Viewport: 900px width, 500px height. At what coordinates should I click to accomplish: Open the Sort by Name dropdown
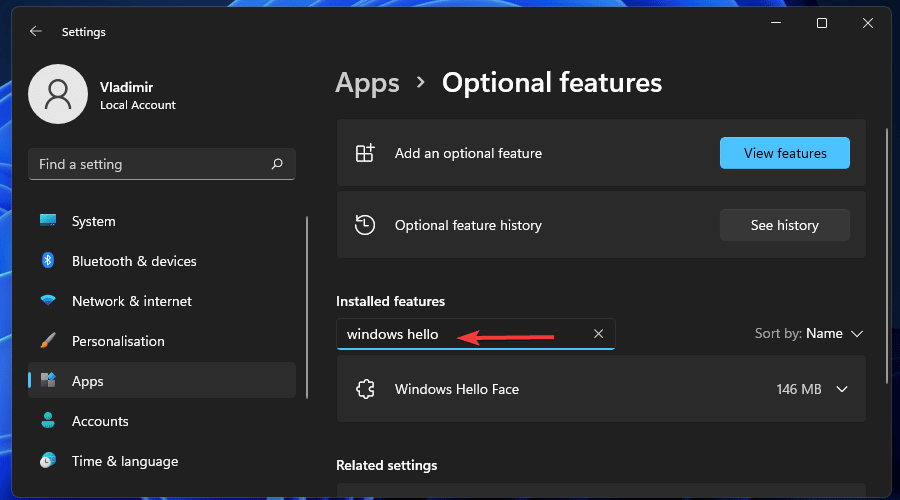809,334
